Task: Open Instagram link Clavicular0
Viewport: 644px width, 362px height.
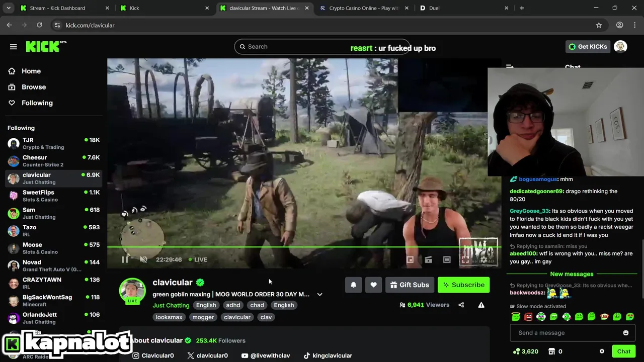Action: (153, 355)
